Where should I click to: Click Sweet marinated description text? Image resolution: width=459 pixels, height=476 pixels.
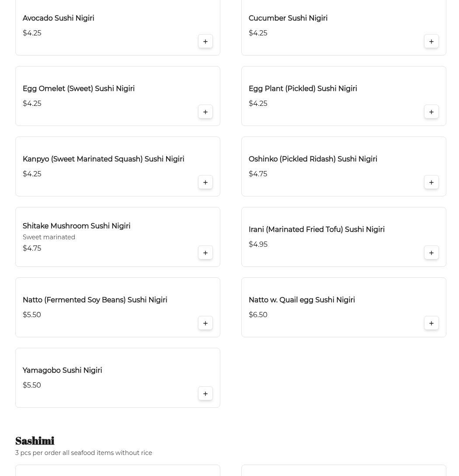click(49, 237)
